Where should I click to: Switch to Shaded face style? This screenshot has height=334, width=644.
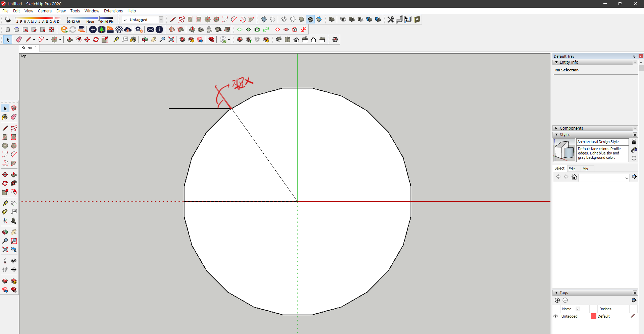point(302,19)
